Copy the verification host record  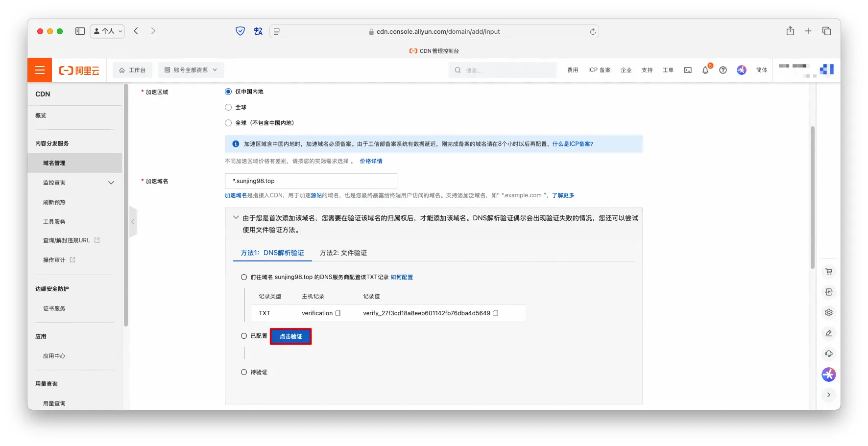pos(338,313)
